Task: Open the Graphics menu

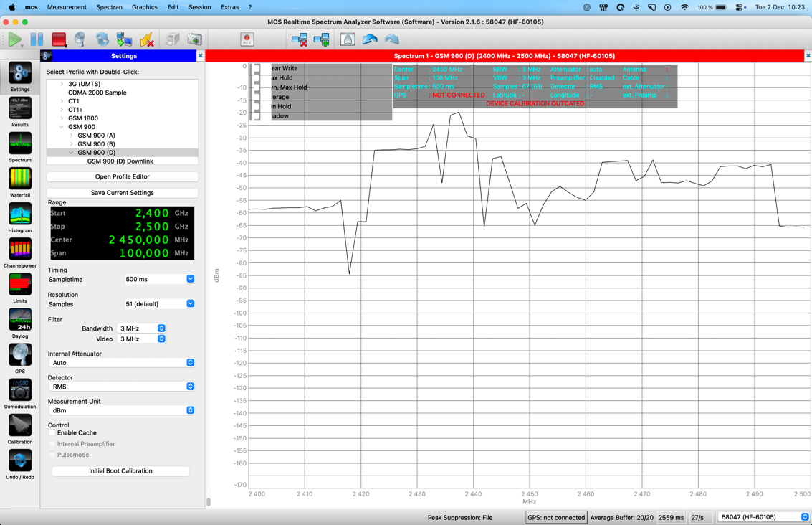Action: 144,7
